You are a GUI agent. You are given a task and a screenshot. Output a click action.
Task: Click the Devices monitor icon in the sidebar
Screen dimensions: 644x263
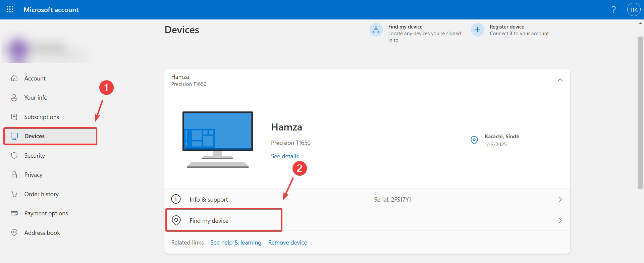click(x=14, y=136)
